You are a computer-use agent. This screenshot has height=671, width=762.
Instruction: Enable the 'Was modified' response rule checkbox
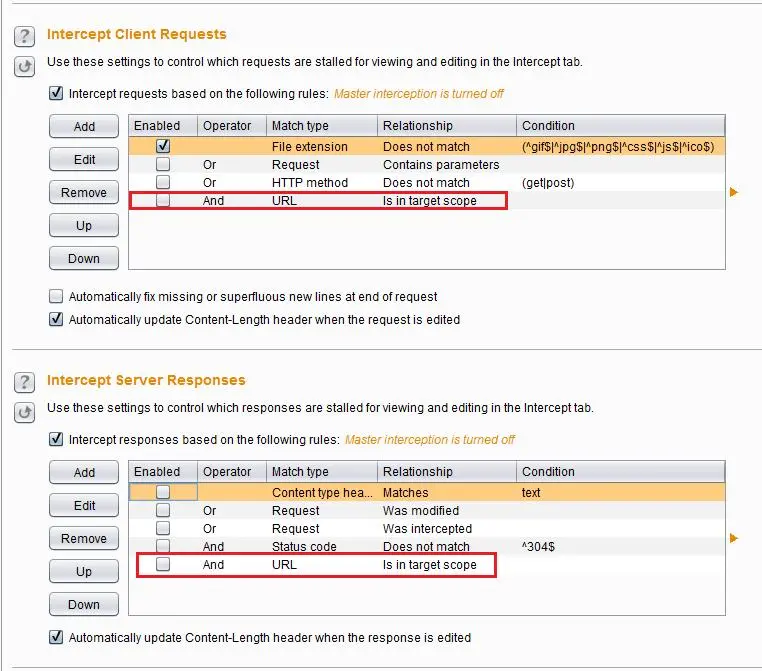pyautogui.click(x=163, y=510)
